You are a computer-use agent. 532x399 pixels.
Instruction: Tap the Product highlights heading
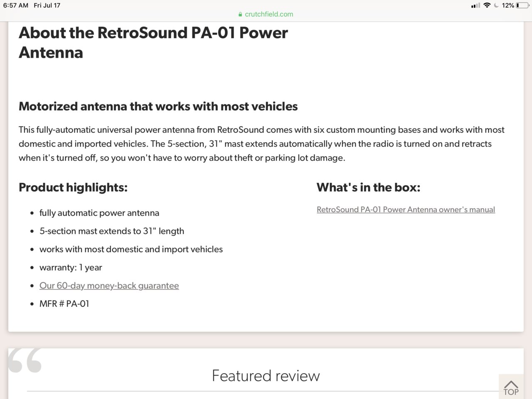[x=73, y=187]
